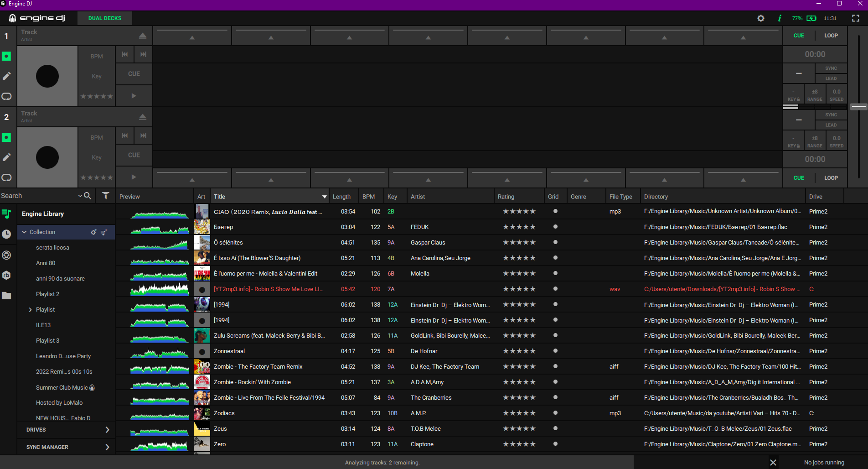Click in the Search field
The width and height of the screenshot is (868, 469).
tap(39, 196)
